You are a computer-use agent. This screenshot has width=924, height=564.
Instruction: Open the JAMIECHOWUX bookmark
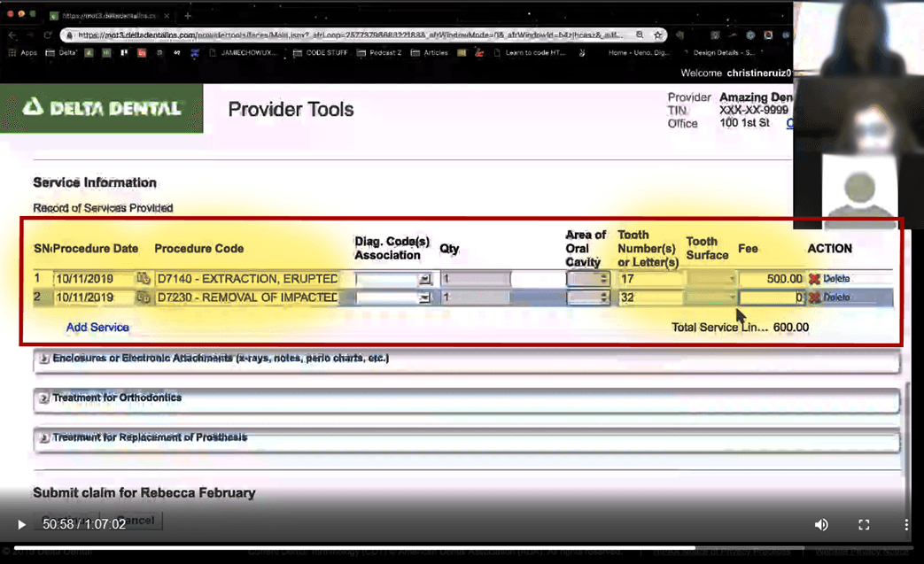tap(243, 53)
